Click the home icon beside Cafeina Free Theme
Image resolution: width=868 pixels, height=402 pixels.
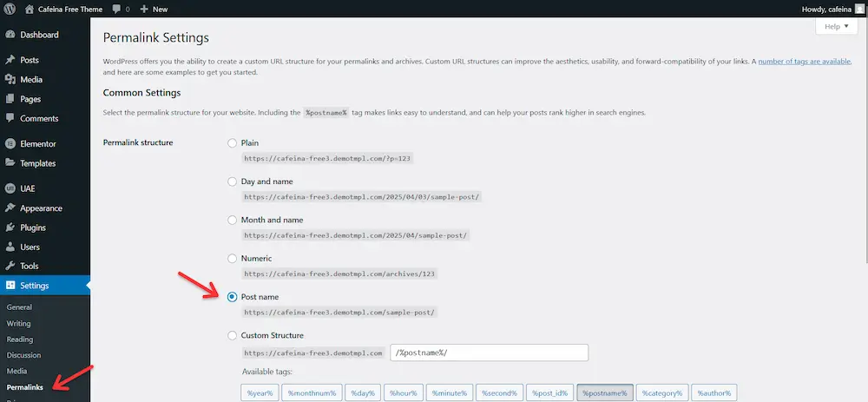(30, 9)
